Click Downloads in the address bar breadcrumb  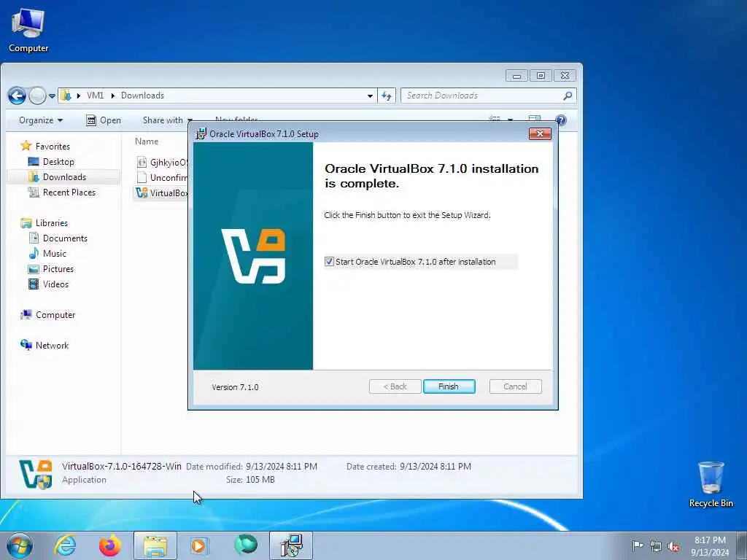[142, 96]
